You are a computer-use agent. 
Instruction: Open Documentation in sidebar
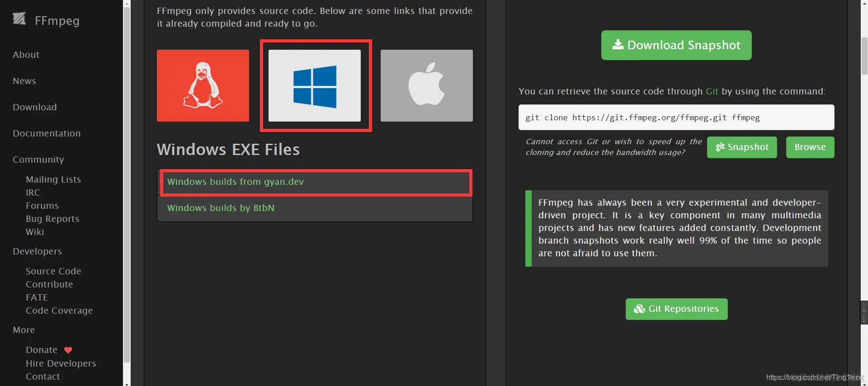pos(47,133)
